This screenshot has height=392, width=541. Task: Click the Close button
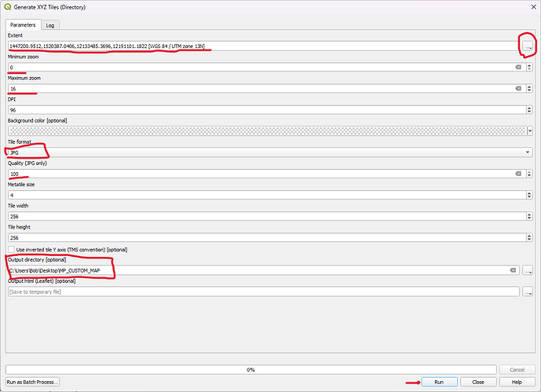pos(478,382)
